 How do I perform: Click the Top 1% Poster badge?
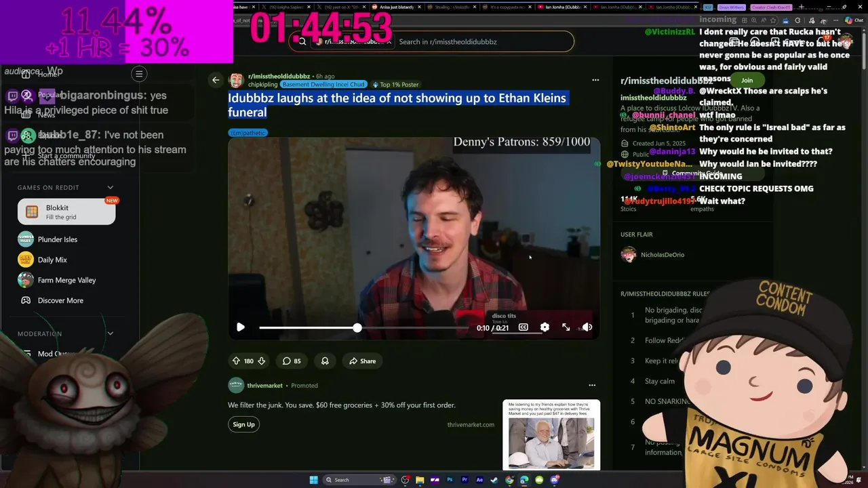(395, 85)
